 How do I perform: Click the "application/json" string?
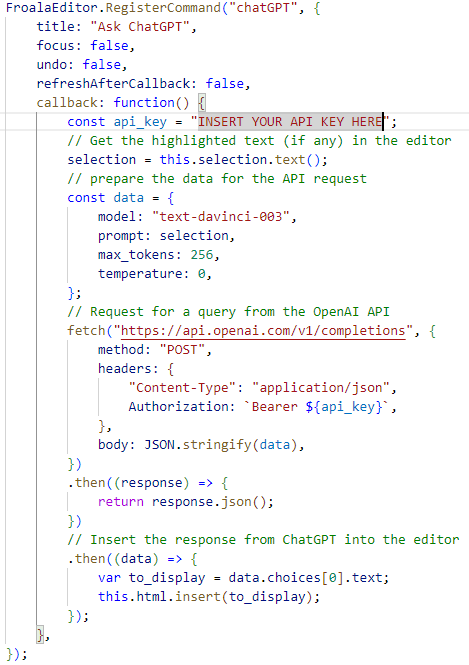point(321,388)
